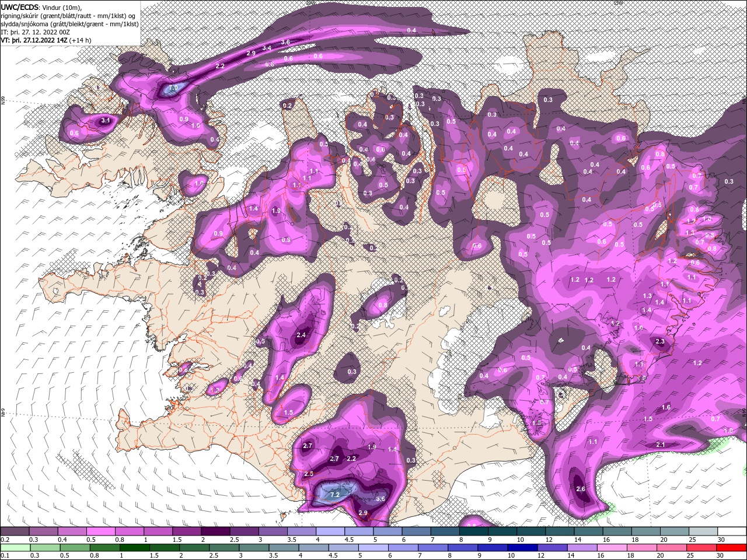Click the 30 label on the upper legend
747x560 pixels.
click(x=721, y=540)
